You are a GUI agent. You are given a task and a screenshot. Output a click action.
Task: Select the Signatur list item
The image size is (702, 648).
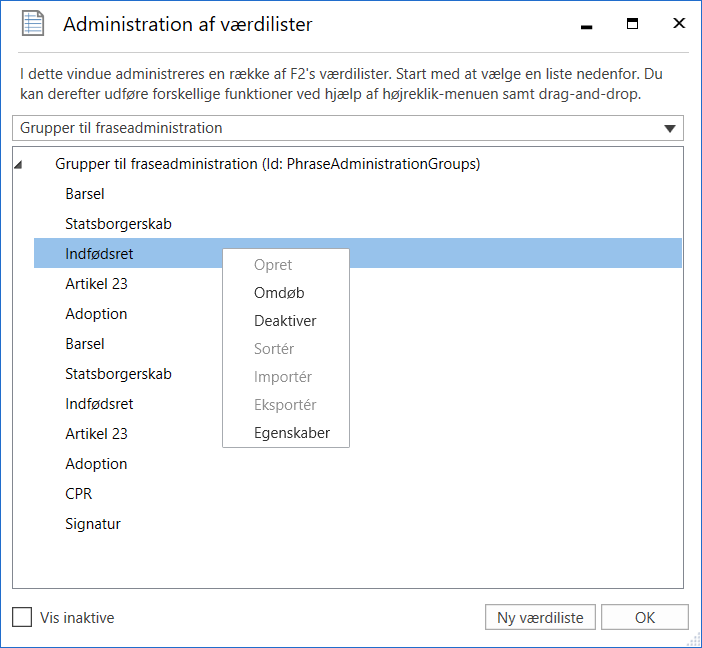pyautogui.click(x=93, y=524)
